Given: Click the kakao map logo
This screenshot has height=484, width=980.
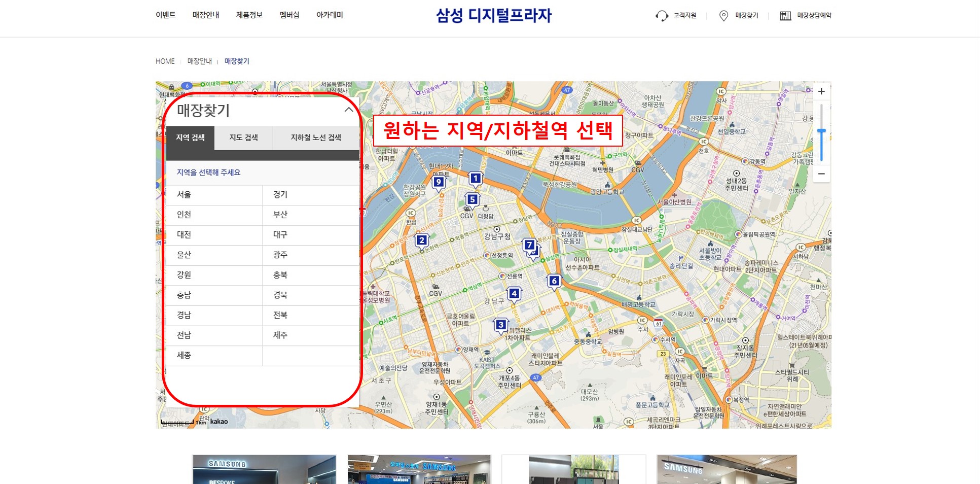Looking at the screenshot, I should (219, 422).
